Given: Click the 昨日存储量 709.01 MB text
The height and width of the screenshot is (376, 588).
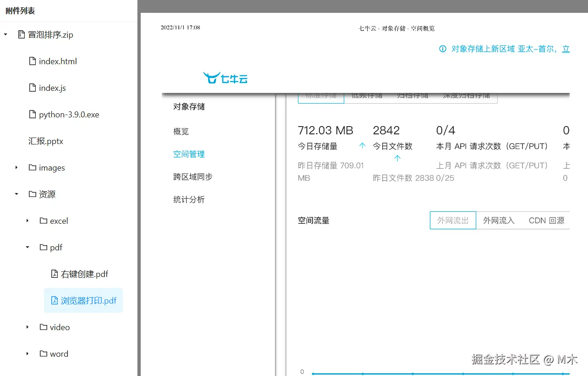Looking at the screenshot, I should [x=331, y=171].
